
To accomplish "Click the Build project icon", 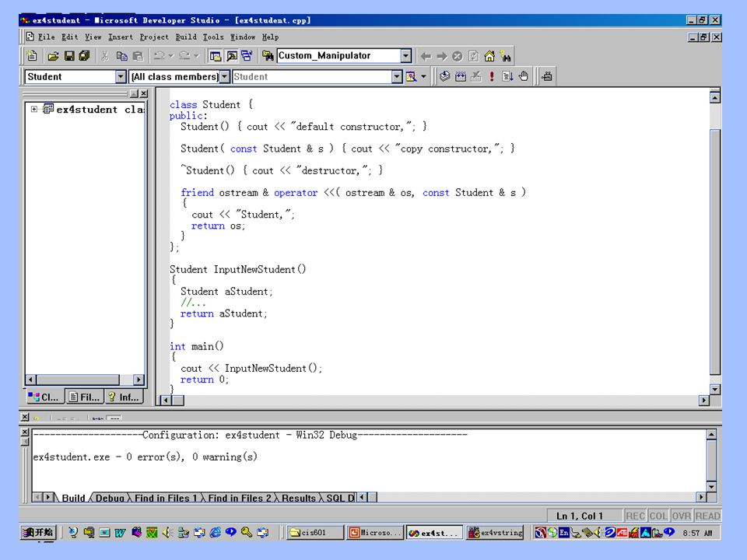I will 460,76.
